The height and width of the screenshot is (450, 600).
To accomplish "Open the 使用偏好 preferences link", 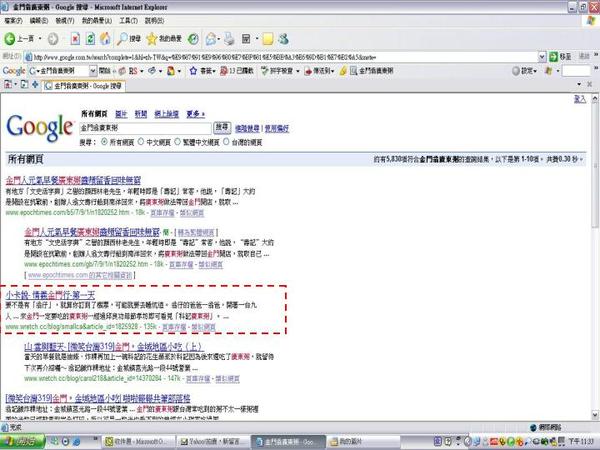I will pyautogui.click(x=277, y=129).
